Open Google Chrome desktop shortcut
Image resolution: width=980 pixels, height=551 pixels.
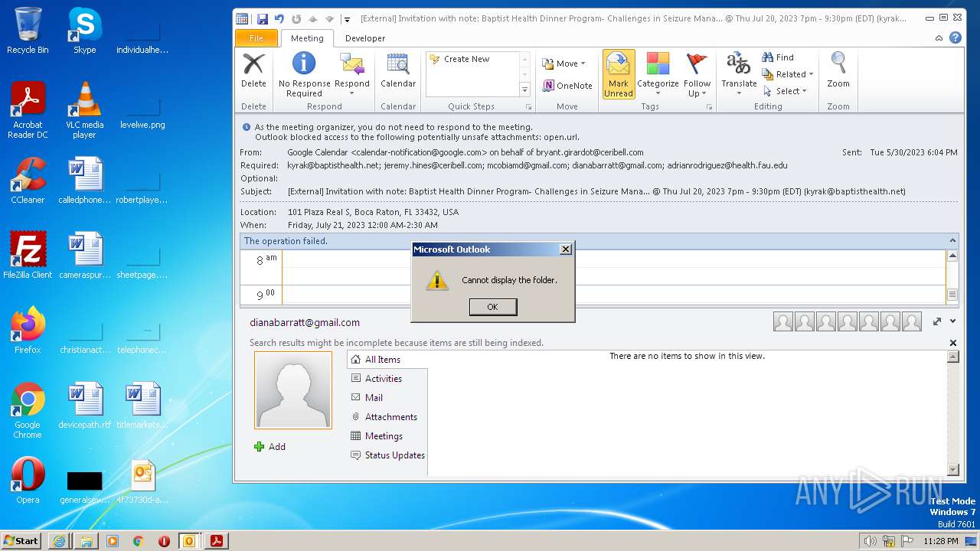point(28,410)
